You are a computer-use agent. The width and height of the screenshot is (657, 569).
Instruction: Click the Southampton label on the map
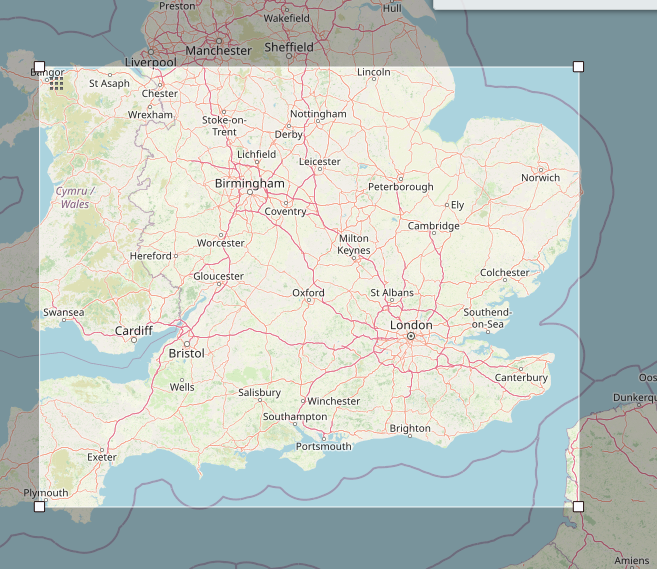point(294,416)
